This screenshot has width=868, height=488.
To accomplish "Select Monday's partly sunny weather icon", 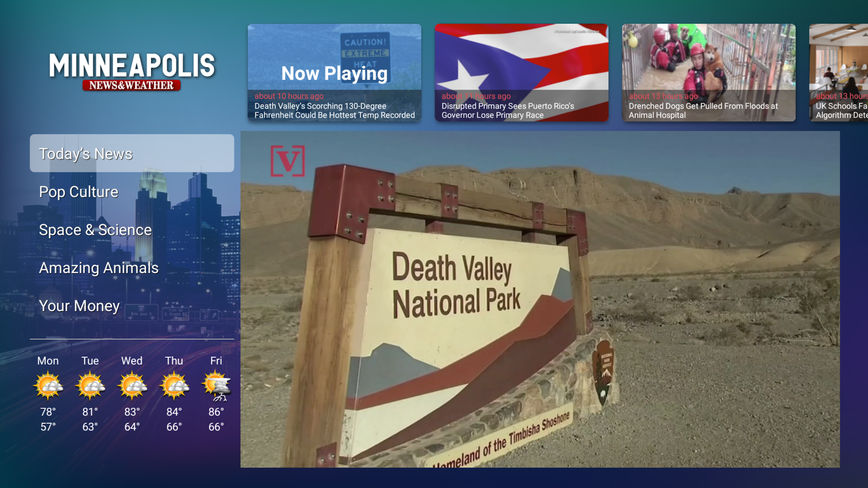I will (x=48, y=385).
